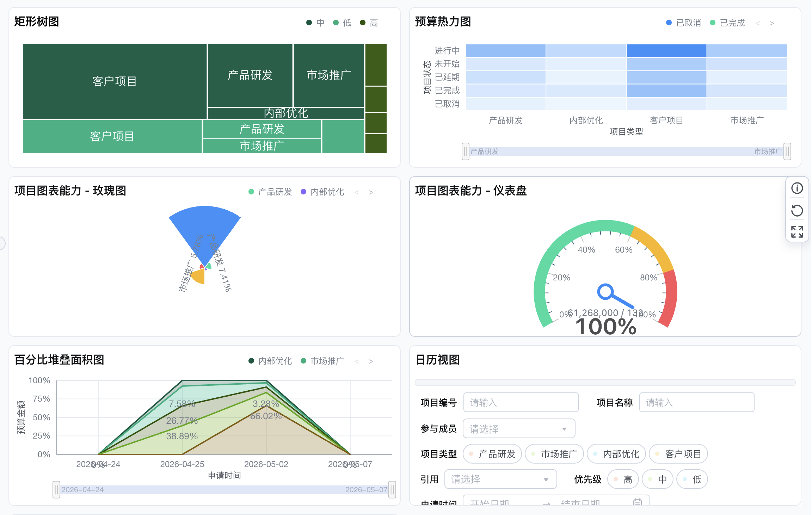
Task: Go to next legend page in heatmap
Action: tap(772, 23)
